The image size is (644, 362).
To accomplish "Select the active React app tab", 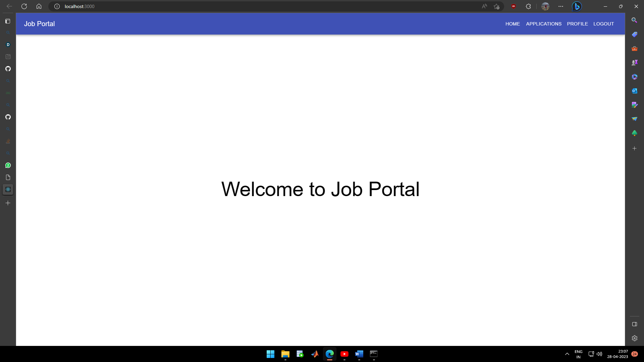I will pos(8,189).
